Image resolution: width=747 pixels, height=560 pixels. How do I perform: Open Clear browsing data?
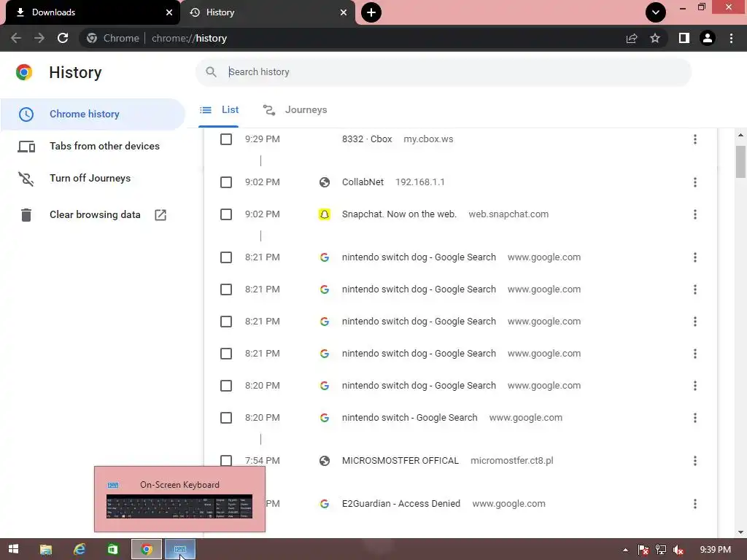[x=93, y=215]
